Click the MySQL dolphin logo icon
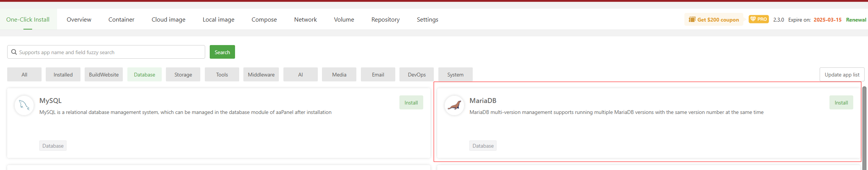The image size is (868, 170). [24, 105]
